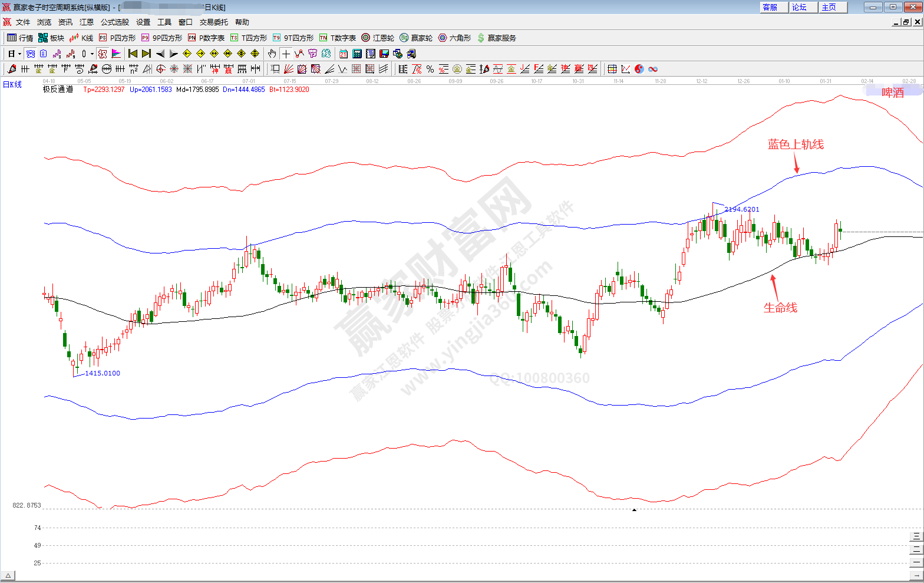Viewport: 924px width, 583px height.
Task: Click the black triangle marker on timeline
Action: 634,510
